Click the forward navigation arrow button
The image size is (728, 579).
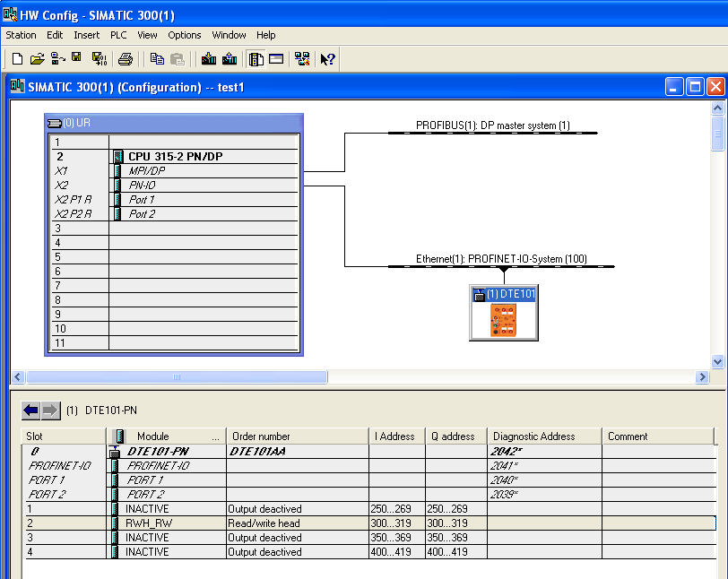click(50, 410)
